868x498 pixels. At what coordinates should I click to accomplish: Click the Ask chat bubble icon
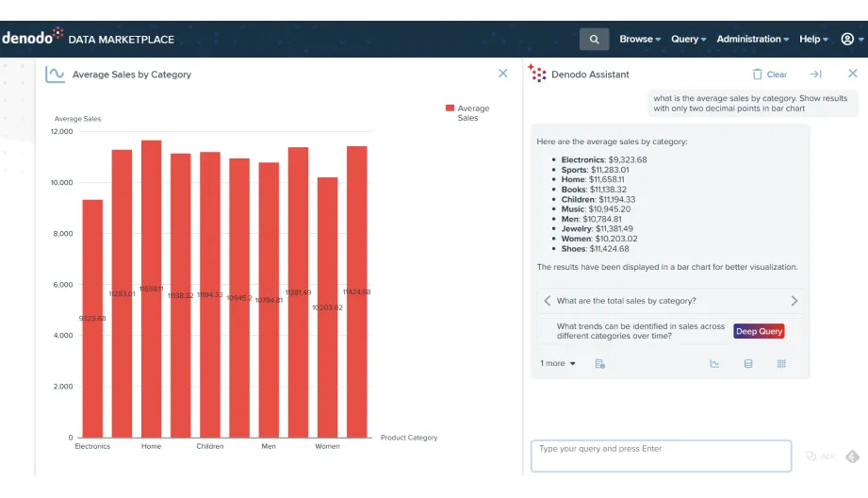click(811, 456)
